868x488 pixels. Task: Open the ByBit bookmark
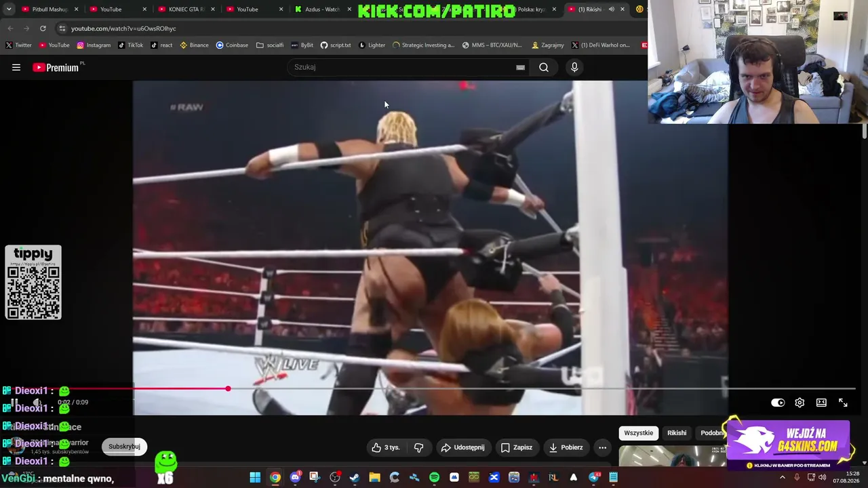(x=302, y=45)
